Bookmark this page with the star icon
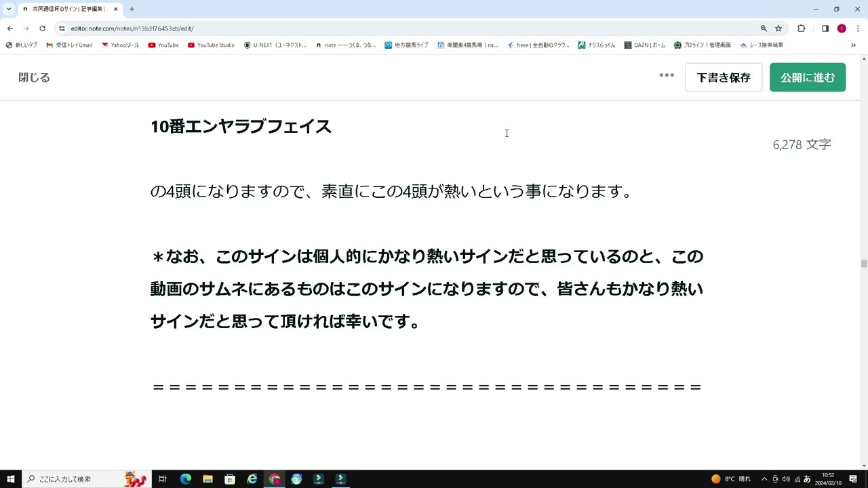The height and width of the screenshot is (488, 868). [x=778, y=28]
